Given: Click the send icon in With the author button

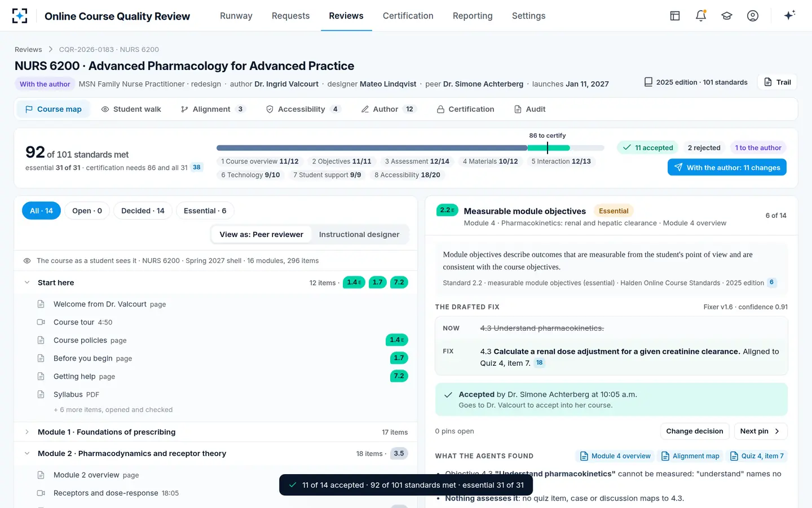Looking at the screenshot, I should click(x=678, y=167).
